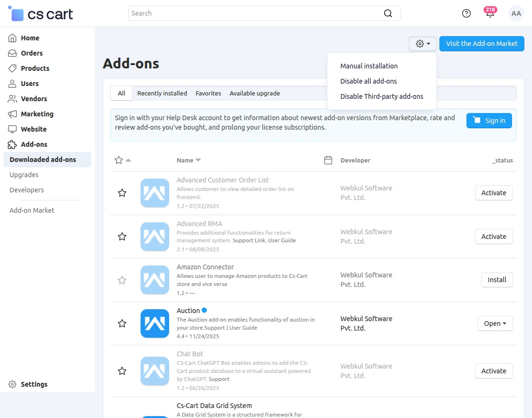Open the help question mark icon

466,13
